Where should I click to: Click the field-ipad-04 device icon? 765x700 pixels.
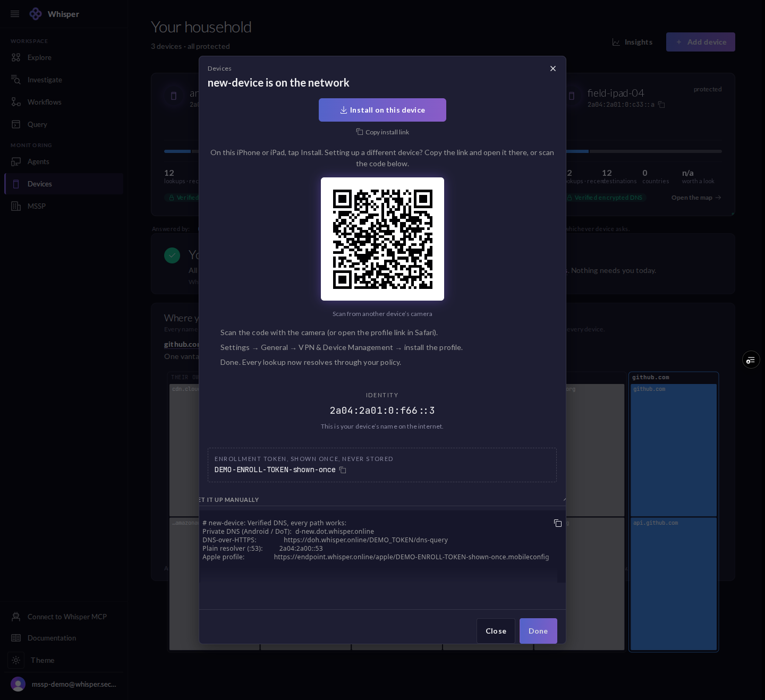click(x=572, y=96)
